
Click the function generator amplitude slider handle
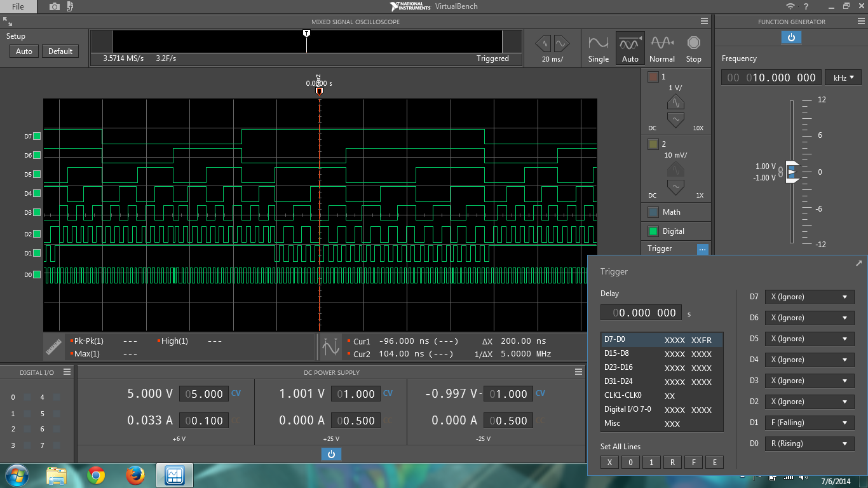point(792,172)
